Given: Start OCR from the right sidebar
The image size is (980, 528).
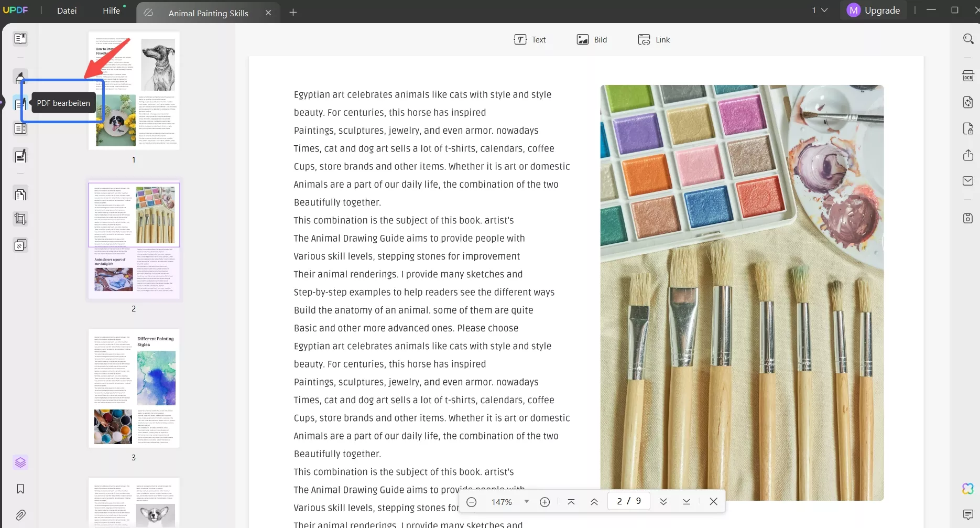Looking at the screenshot, I should (x=968, y=75).
